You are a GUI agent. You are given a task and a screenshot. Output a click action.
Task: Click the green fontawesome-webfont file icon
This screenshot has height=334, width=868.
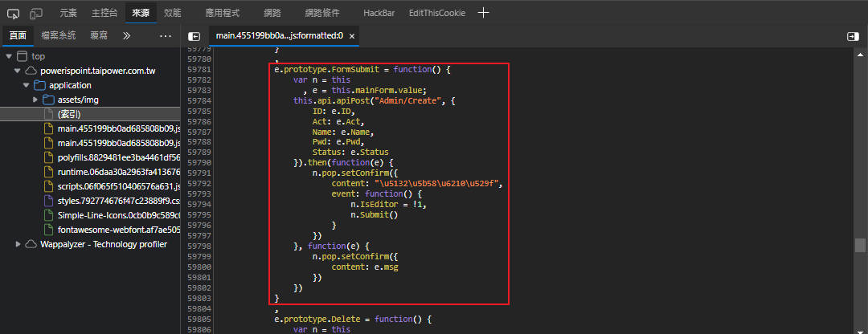click(48, 229)
